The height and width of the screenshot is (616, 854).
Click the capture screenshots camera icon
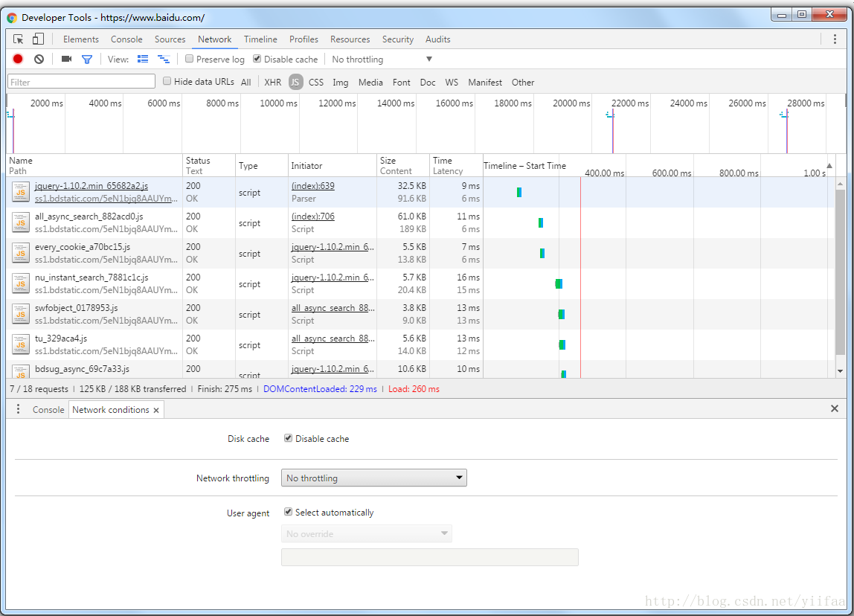[66, 59]
